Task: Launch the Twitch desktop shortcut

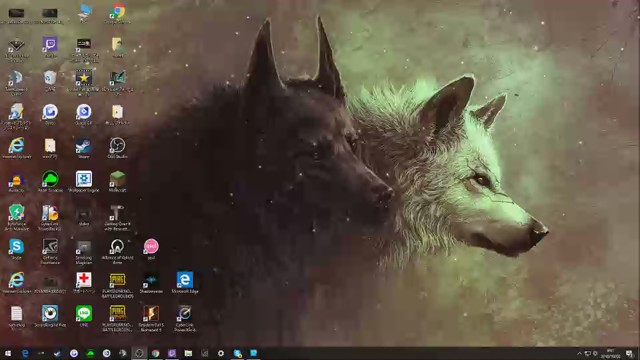Action: [50, 47]
